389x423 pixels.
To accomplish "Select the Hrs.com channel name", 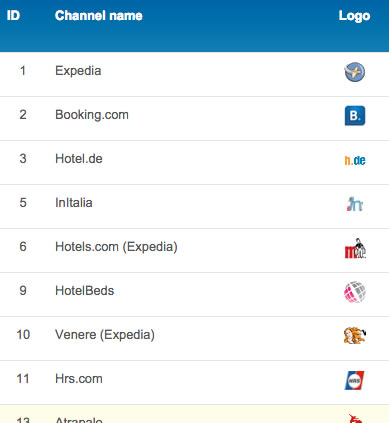I will pos(79,379).
